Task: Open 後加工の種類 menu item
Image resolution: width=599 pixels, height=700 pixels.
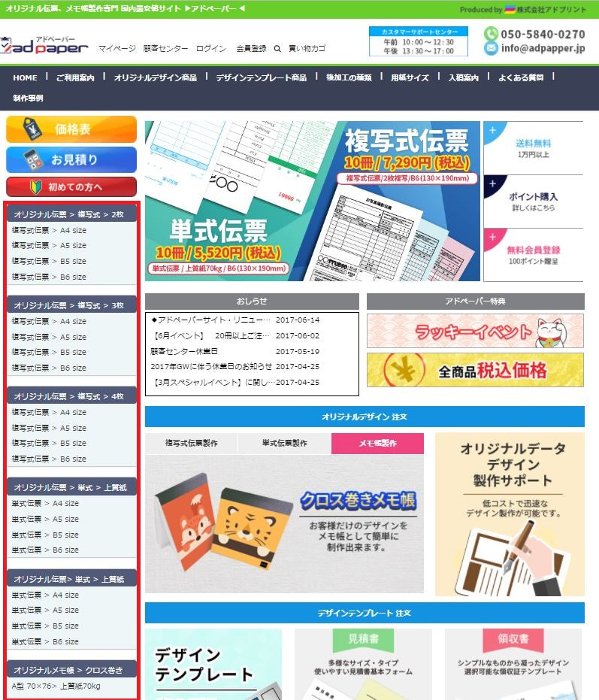Action: (349, 77)
